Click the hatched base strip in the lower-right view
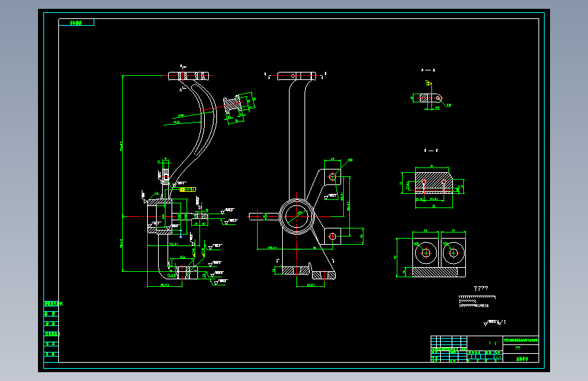The image size is (588, 381). coord(435,273)
